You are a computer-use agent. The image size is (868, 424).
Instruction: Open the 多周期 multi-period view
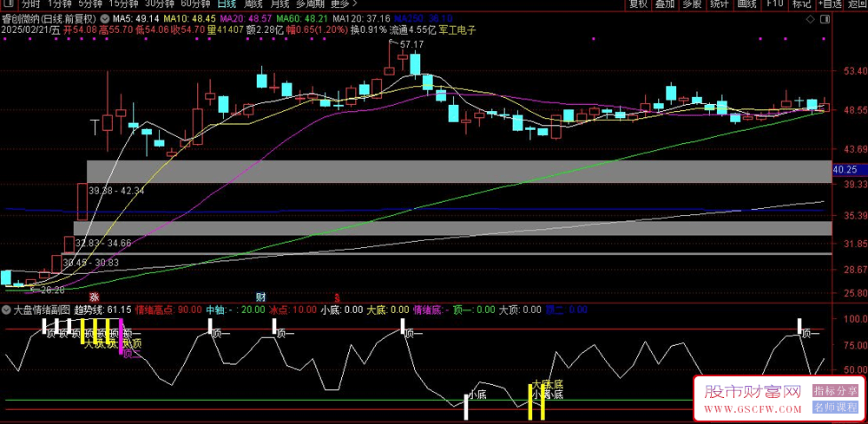click(x=309, y=3)
